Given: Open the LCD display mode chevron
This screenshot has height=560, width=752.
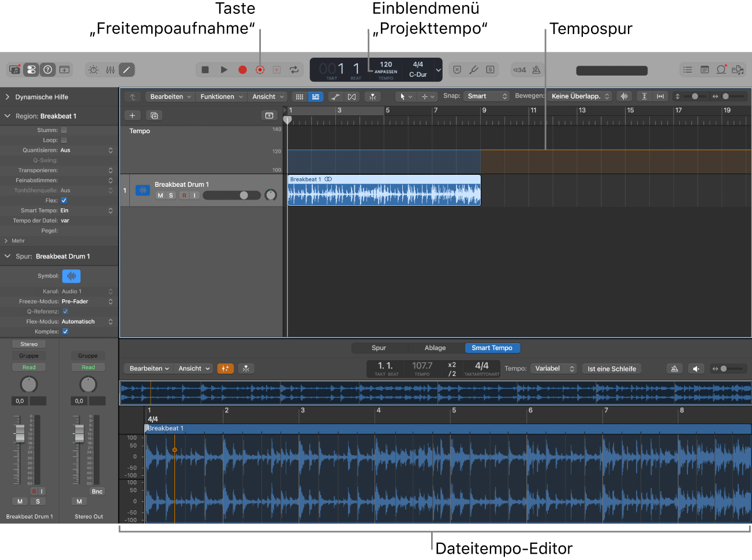Looking at the screenshot, I should [x=439, y=70].
